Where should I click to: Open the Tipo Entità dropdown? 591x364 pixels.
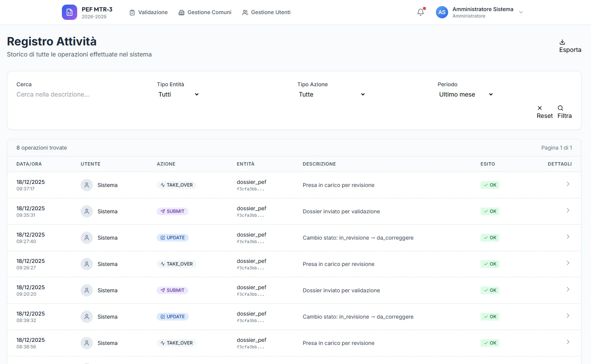179,94
